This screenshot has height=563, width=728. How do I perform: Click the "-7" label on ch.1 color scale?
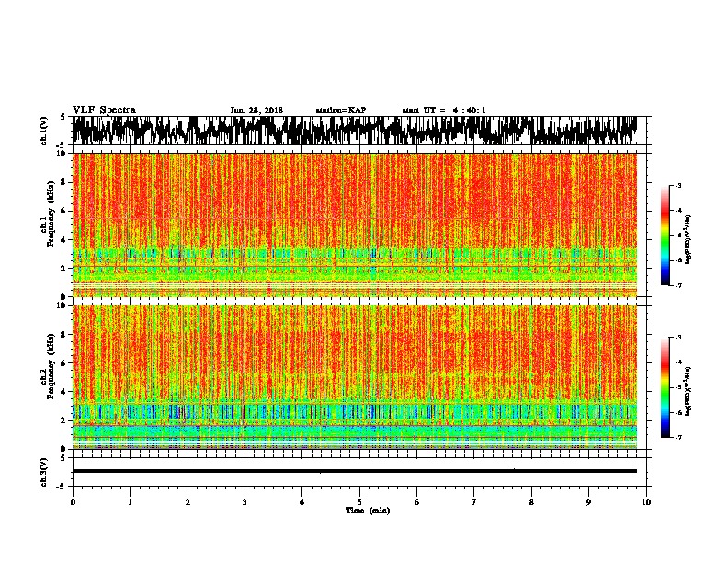677,285
